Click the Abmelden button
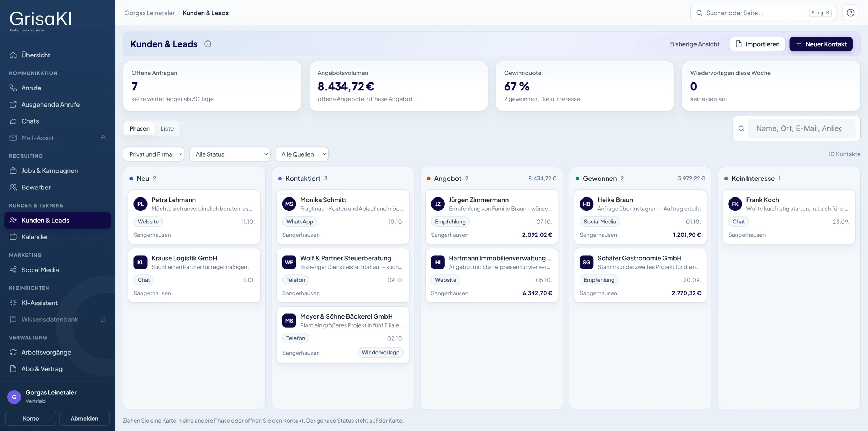 84,418
